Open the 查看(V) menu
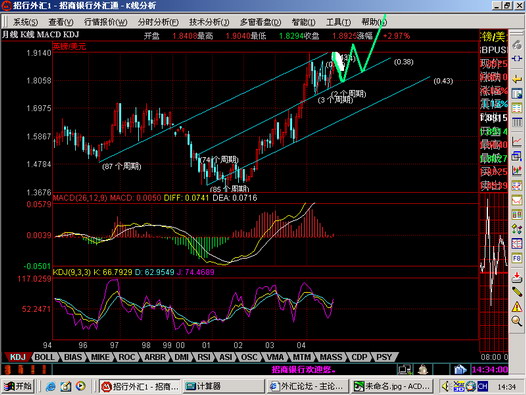This screenshot has height=395, width=526. coord(61,22)
